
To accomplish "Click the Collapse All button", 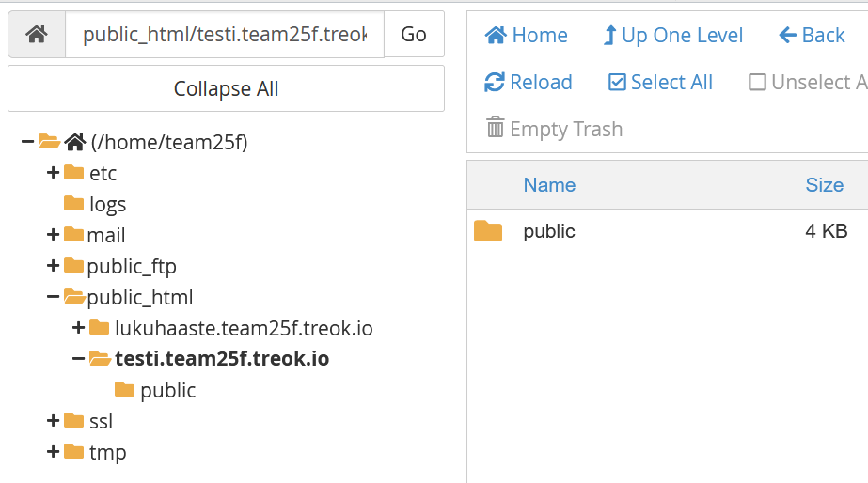I will (x=226, y=89).
